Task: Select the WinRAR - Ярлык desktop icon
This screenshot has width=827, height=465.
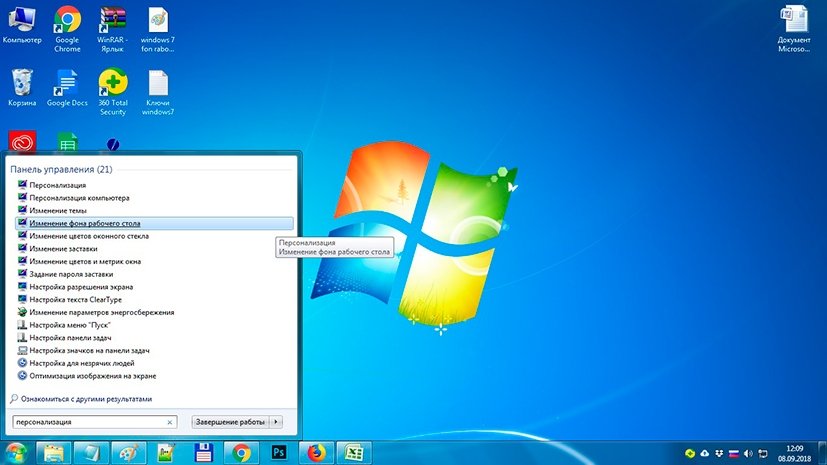Action: (x=112, y=30)
